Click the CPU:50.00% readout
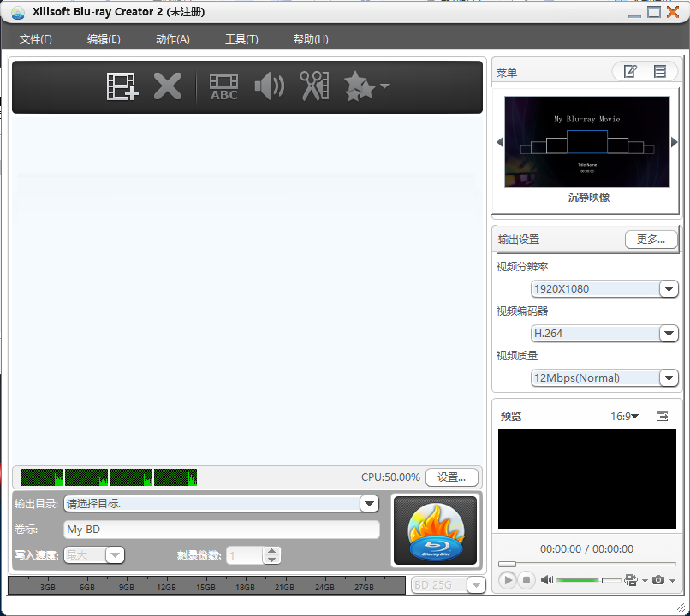690x616 pixels. click(x=390, y=477)
